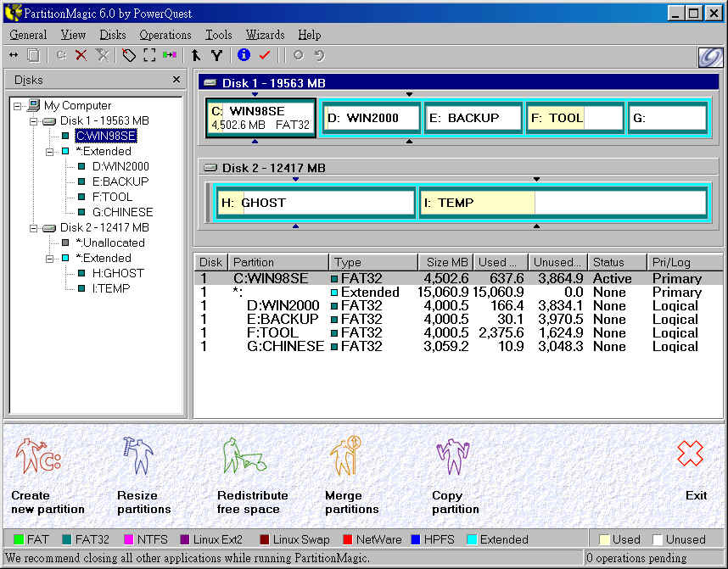Viewport: 728px width, 569px height.
Task: Select the F:TOOL row in partition table
Action: pyautogui.click(x=457, y=332)
